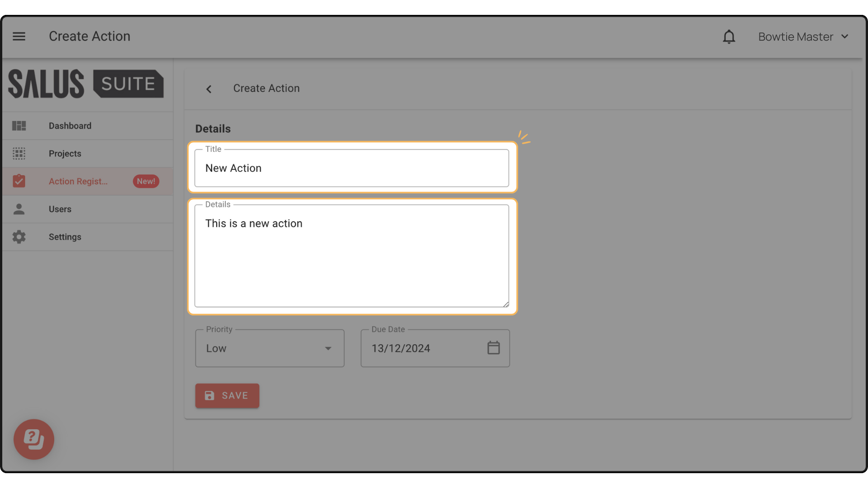Screen dimensions: 868x488
Task: Click into the Title input field
Action: coord(352,168)
